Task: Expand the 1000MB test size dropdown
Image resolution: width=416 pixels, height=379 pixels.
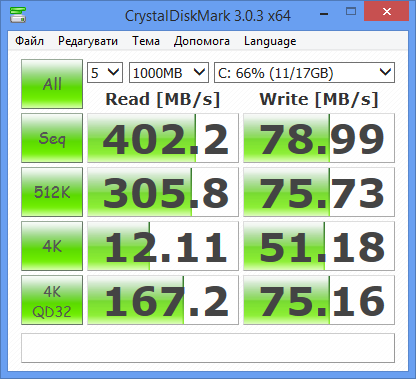Action: 169,72
